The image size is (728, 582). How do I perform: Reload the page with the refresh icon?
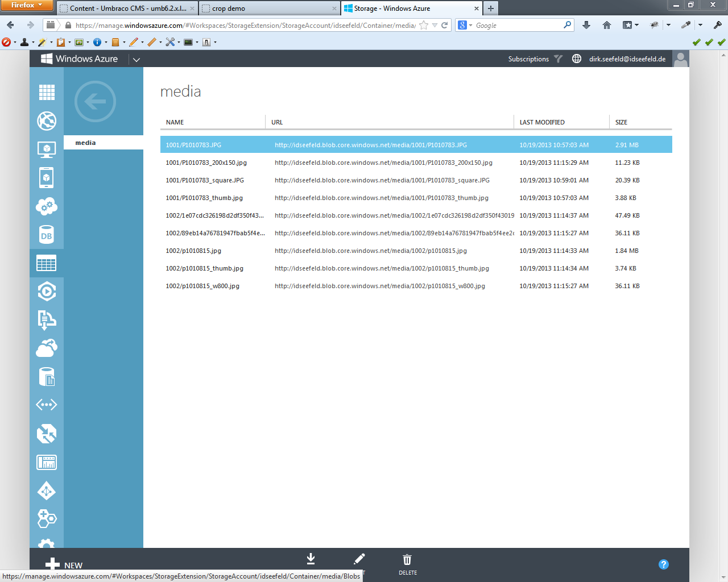click(445, 25)
